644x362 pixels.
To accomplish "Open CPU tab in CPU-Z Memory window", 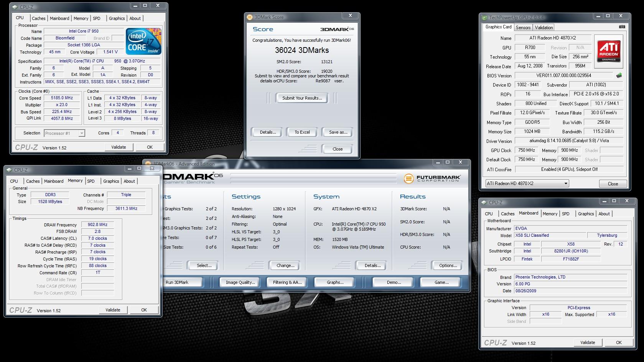I will pyautogui.click(x=14, y=181).
